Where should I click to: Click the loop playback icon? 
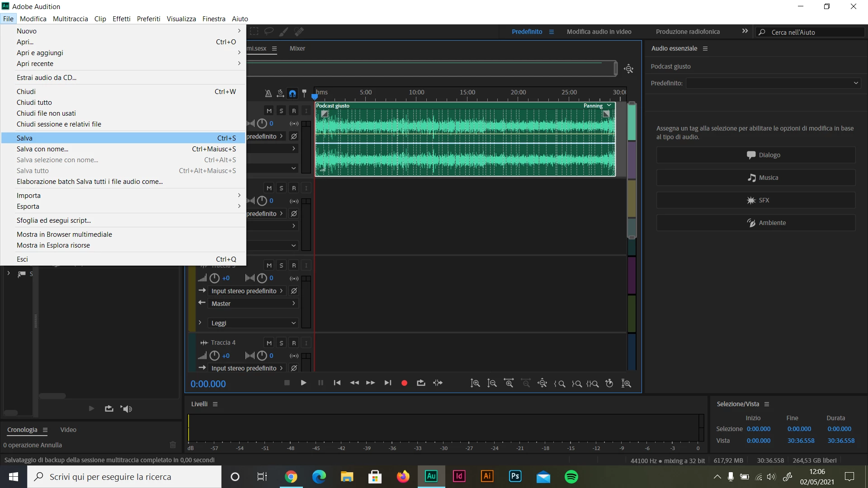421,383
